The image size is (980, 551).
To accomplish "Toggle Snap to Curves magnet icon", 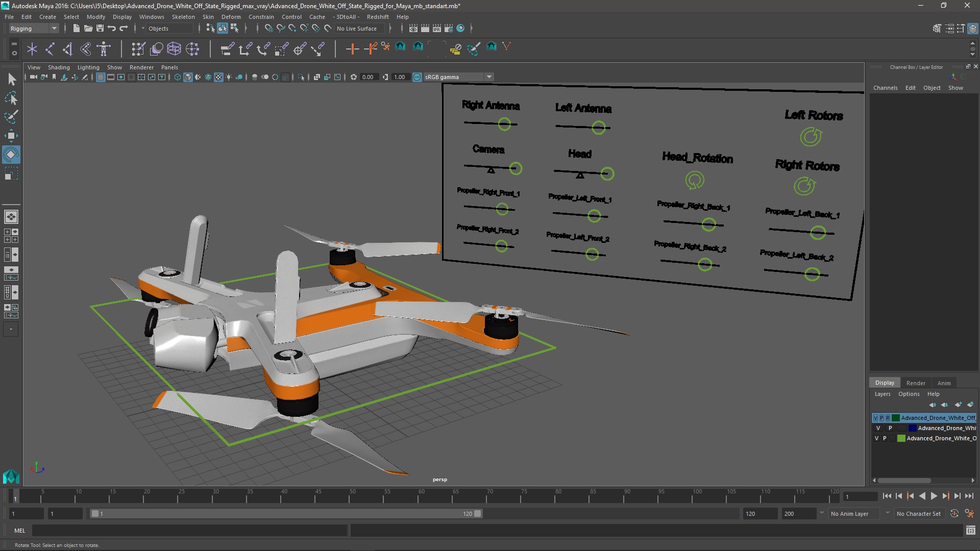I will [x=281, y=29].
